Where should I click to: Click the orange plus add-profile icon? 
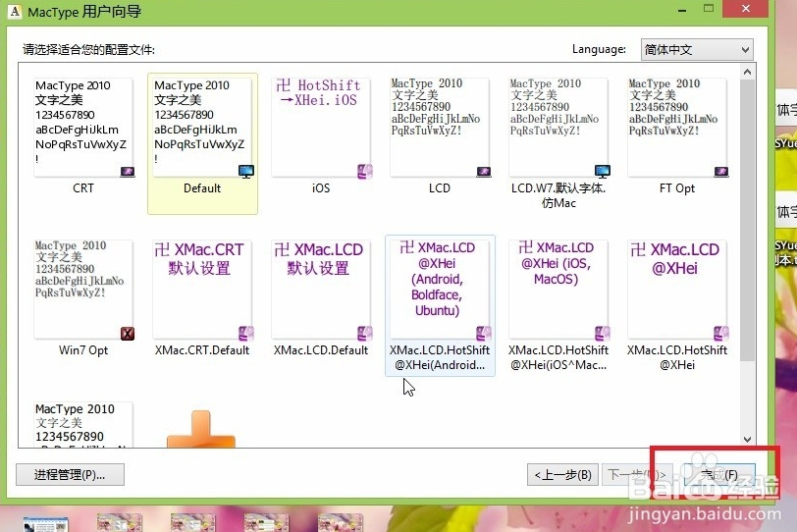pyautogui.click(x=201, y=429)
